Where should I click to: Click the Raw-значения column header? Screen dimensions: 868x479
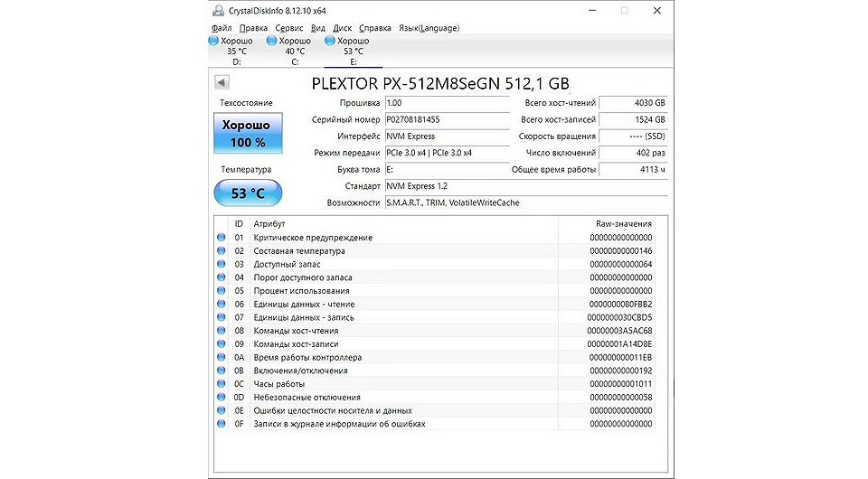(607, 223)
